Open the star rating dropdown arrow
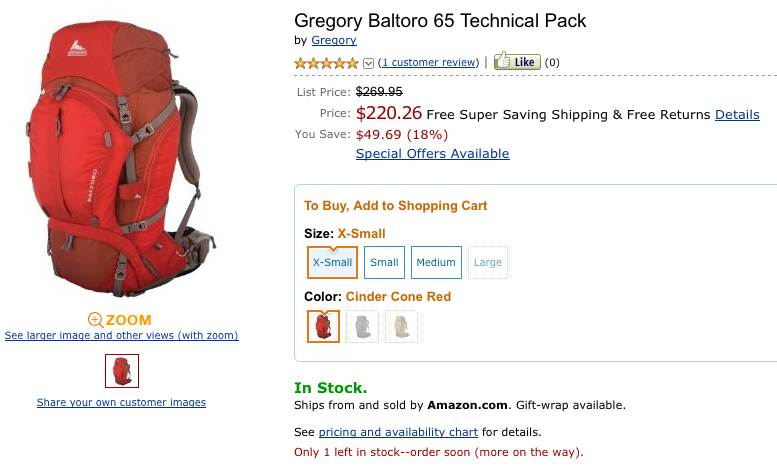Viewport: 777px width, 469px height. (368, 63)
